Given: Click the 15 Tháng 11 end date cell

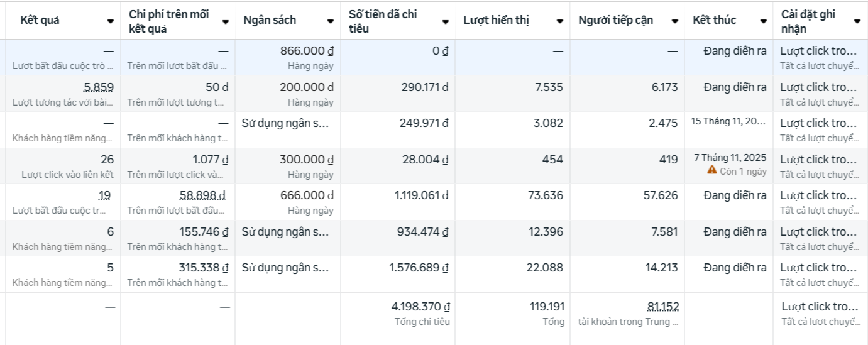Looking at the screenshot, I should point(728,121).
